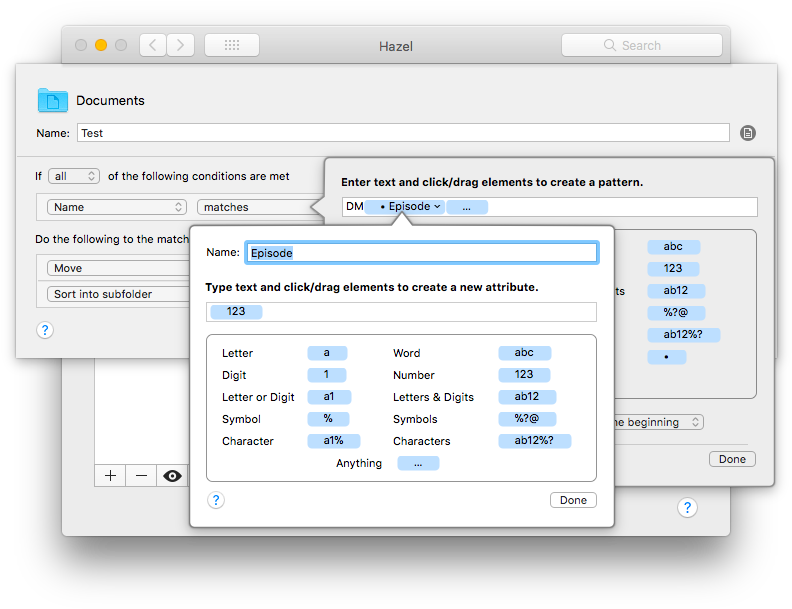Select the Characters 'ab12%?' token in popover
This screenshot has height=609, width=792.
pos(534,441)
